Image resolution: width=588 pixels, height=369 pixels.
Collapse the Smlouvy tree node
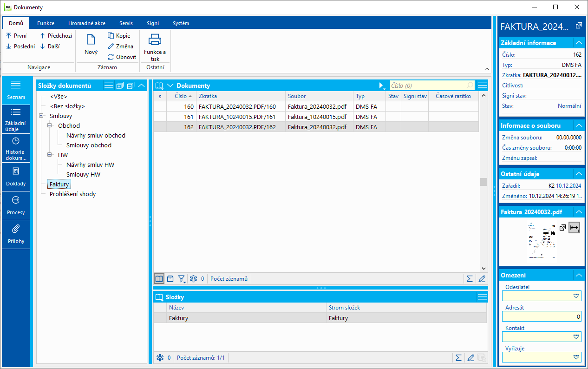(41, 116)
